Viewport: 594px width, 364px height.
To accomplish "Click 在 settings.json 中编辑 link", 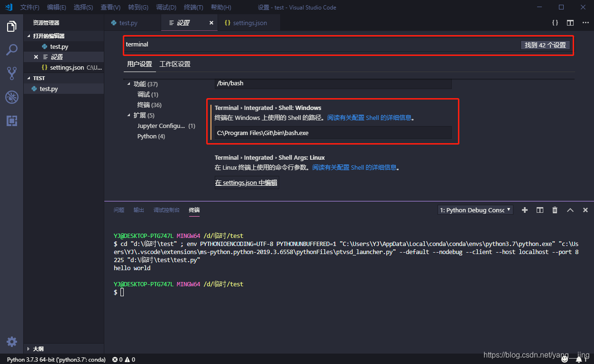I will pyautogui.click(x=247, y=182).
